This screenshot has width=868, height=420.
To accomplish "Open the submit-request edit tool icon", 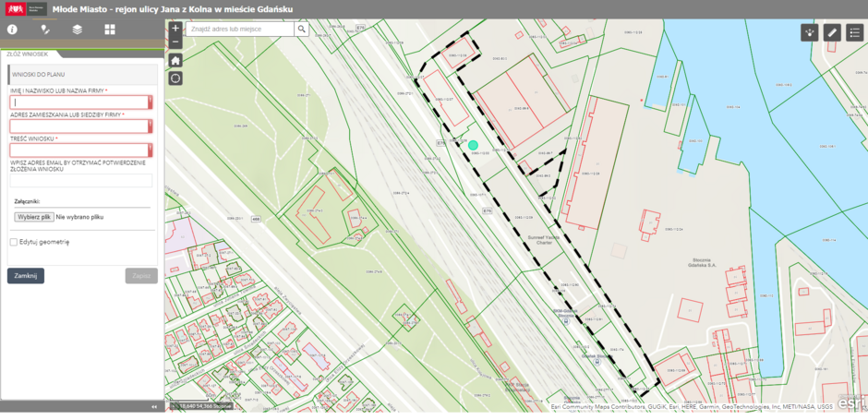I will pyautogui.click(x=45, y=30).
